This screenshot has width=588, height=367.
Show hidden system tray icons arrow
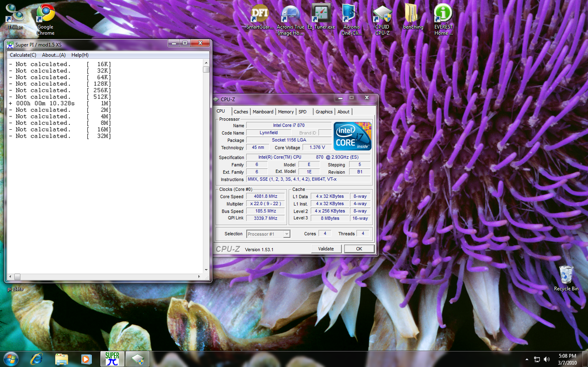point(527,360)
